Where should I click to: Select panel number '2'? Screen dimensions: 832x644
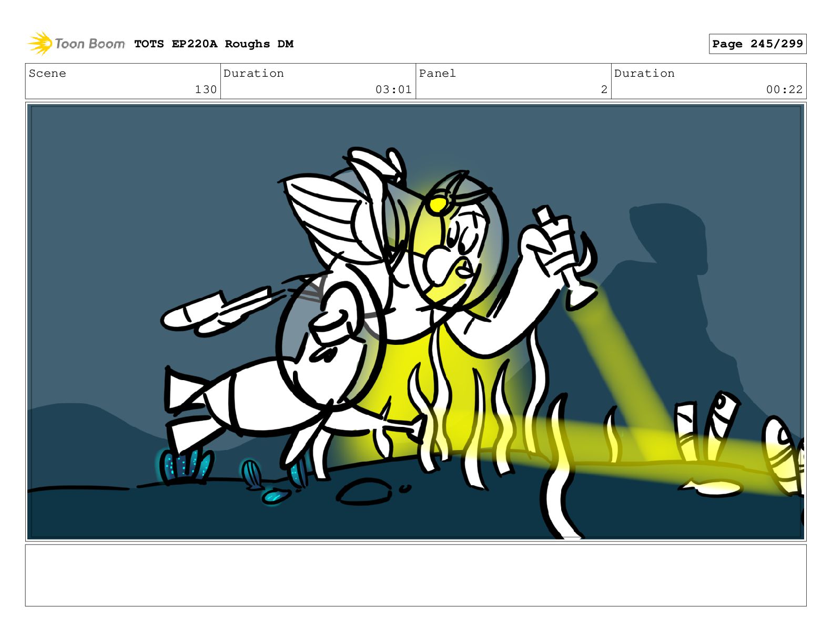[604, 90]
